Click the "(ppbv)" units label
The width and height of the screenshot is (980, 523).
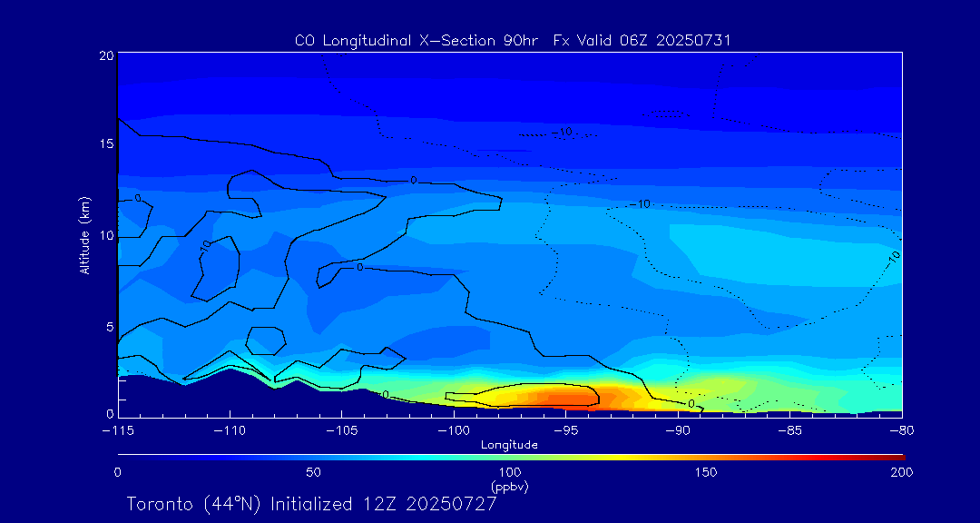509,486
